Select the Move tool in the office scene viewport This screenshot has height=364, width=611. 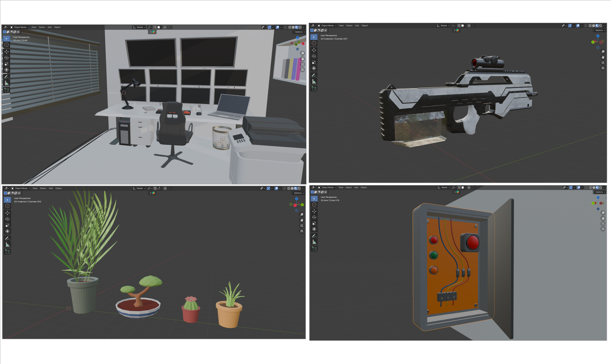[x=7, y=52]
